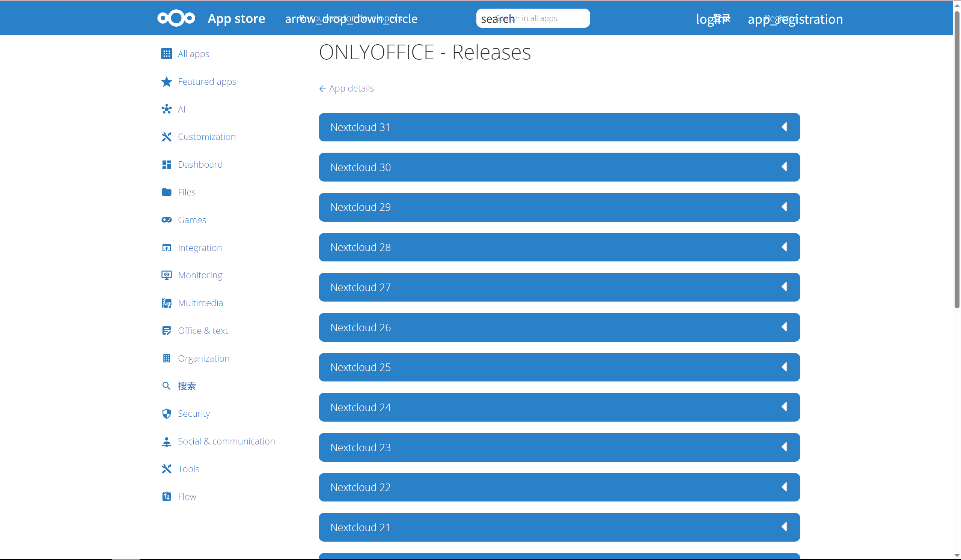Expand the Nextcloud 26 releases arrow
This screenshot has height=560, width=961.
[784, 327]
